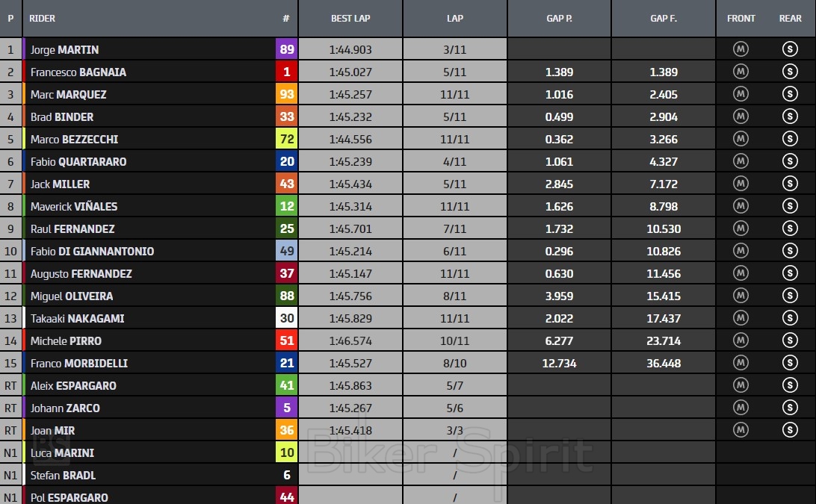The width and height of the screenshot is (816, 504).
Task: Select rider name Maverick VIÑALES
Action: [74, 207]
